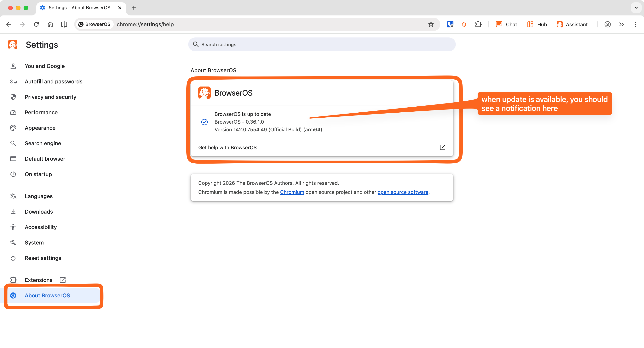The image size is (644, 348).
Task: Go to Privacy and security
Action: coord(51,97)
